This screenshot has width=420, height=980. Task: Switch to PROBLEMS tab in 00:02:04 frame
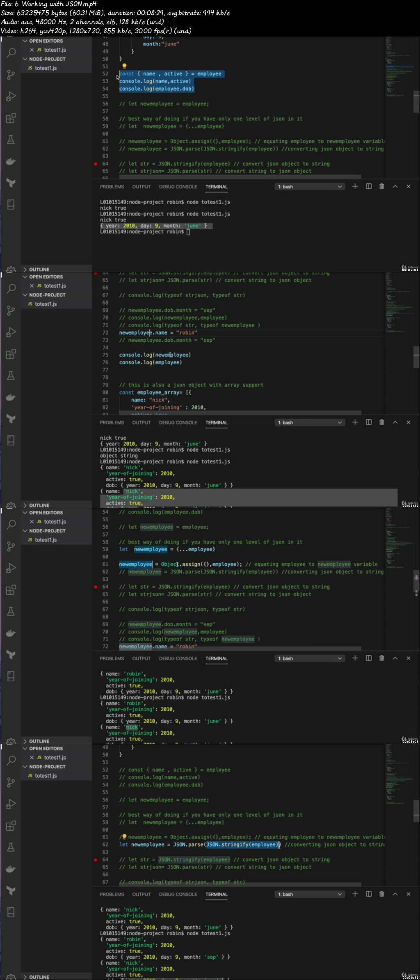coord(112,187)
